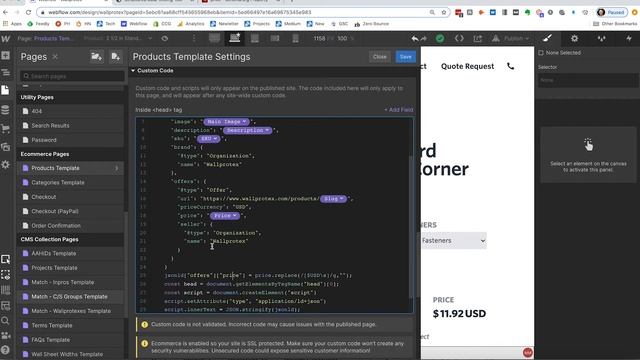Image resolution: width=640 pixels, height=360 pixels.
Task: Open the SKU field dropdown
Action: pos(208,139)
